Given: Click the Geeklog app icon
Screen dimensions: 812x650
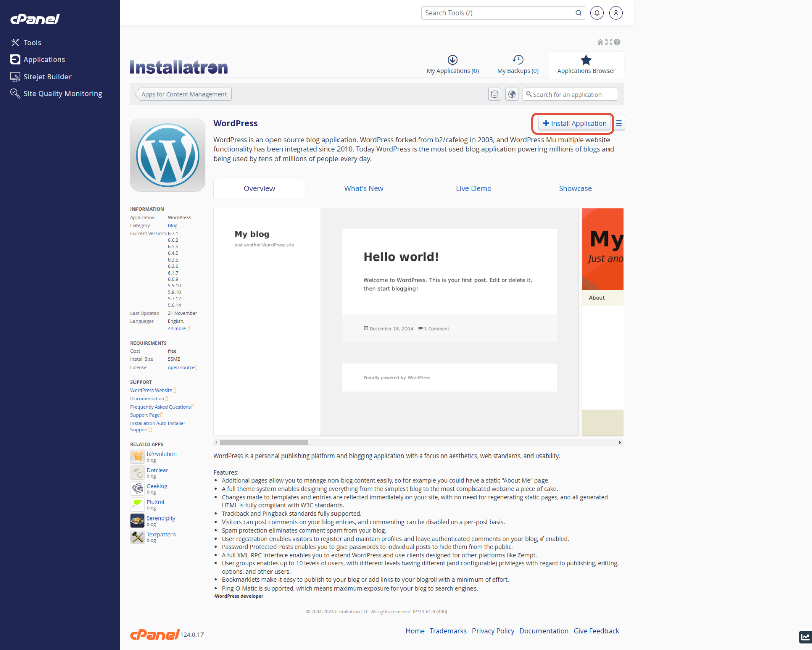Looking at the screenshot, I should click(137, 489).
